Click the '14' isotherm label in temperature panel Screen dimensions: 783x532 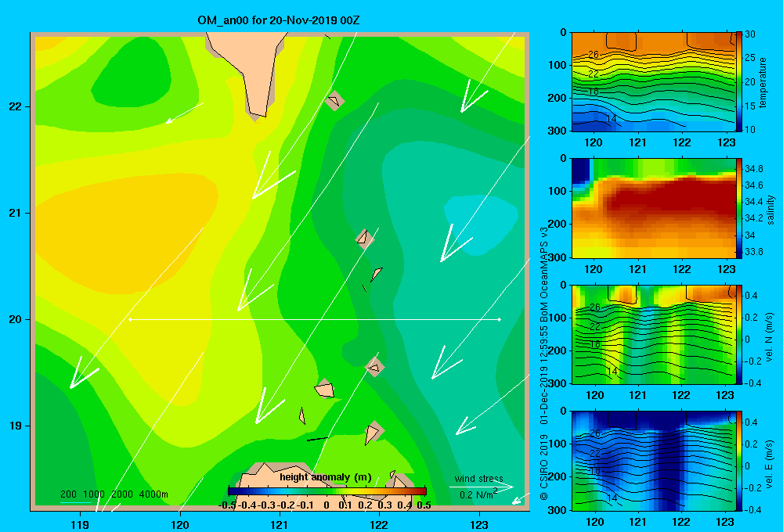612,119
